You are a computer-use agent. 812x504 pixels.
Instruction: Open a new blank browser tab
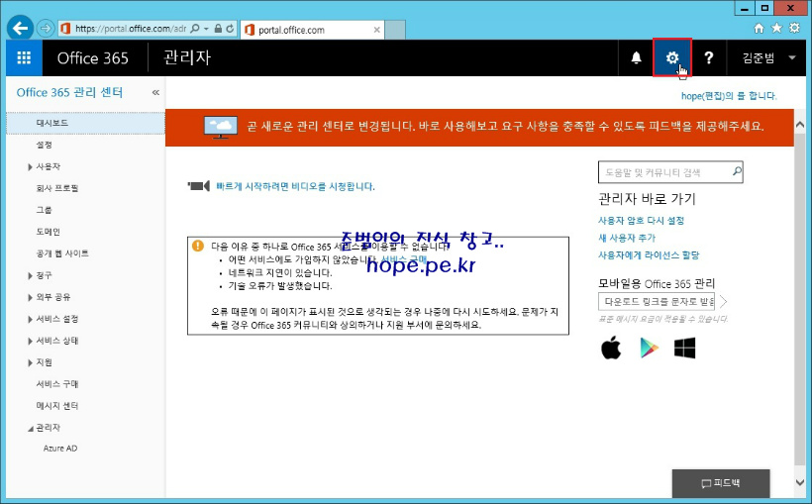395,30
